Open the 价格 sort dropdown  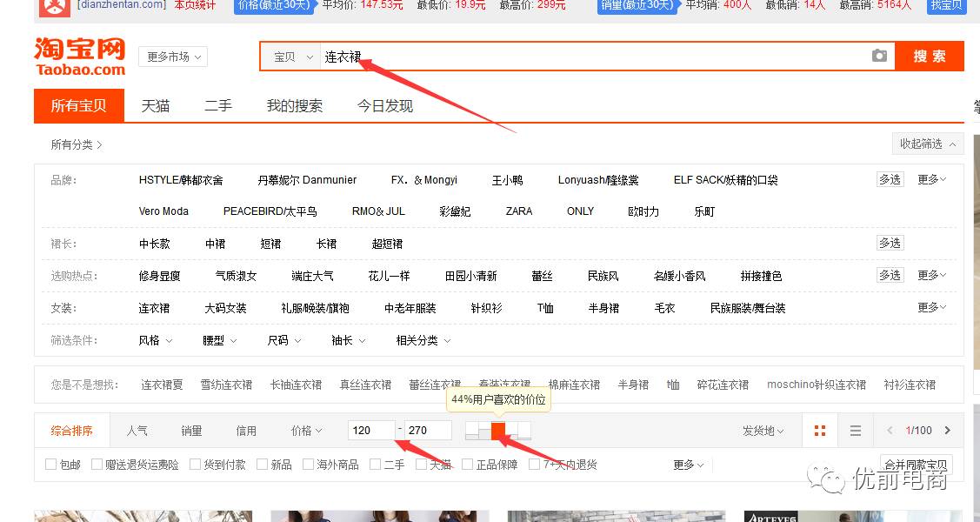(x=306, y=430)
